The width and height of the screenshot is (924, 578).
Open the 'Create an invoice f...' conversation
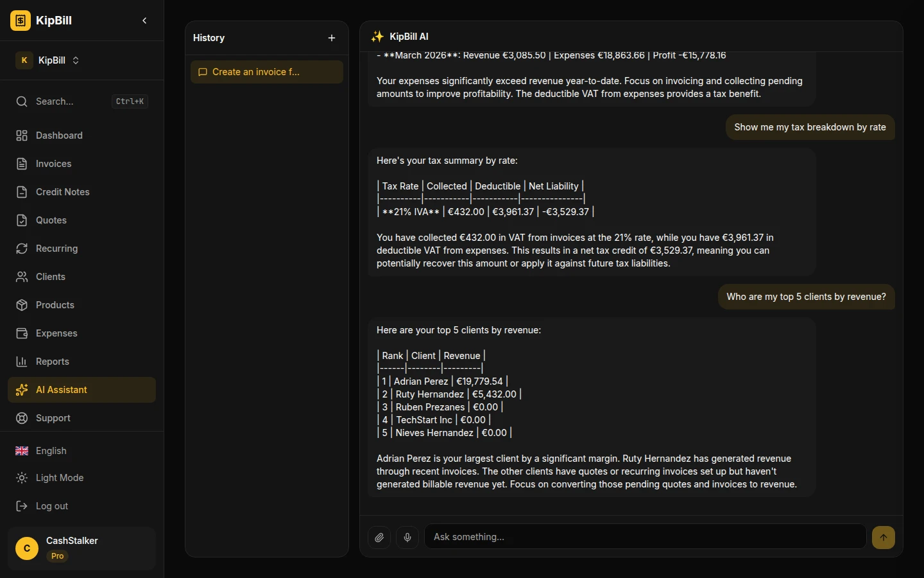(x=266, y=72)
